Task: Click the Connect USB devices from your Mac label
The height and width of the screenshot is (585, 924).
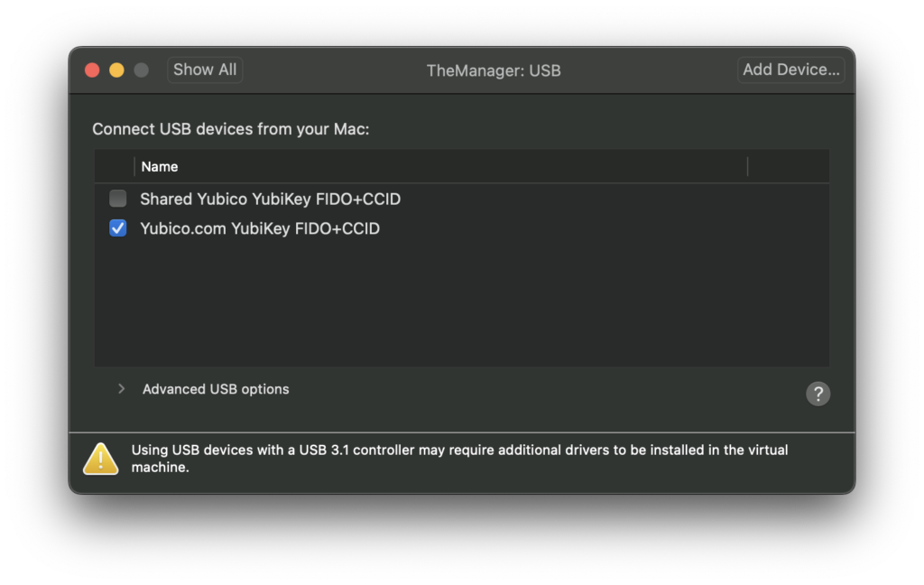Action: (231, 129)
